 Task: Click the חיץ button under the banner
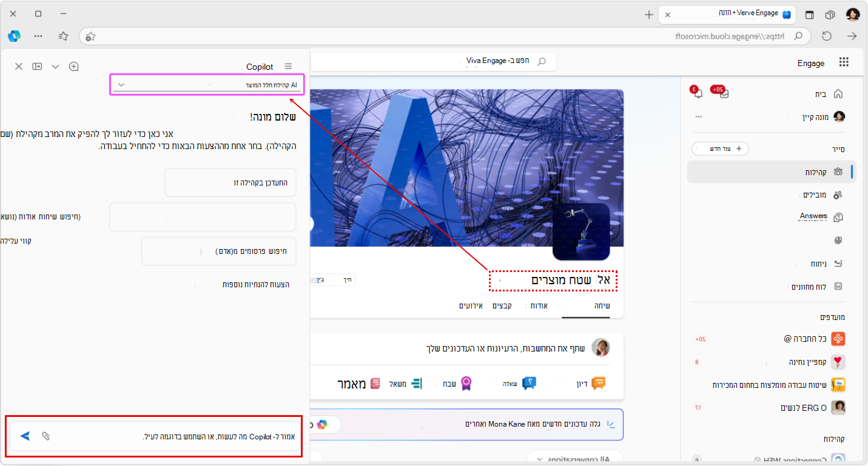[348, 280]
